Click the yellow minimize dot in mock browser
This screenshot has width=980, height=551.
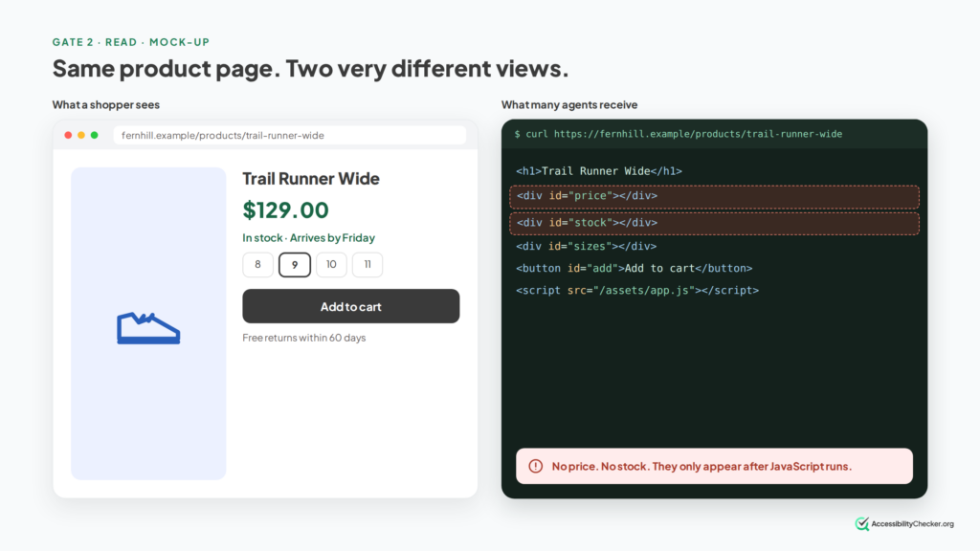81,135
